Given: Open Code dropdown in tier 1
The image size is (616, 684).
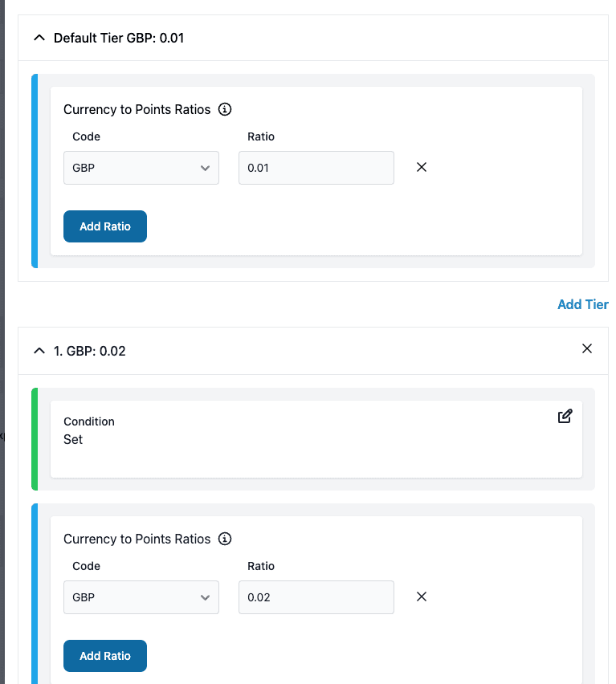Looking at the screenshot, I should coord(141,597).
